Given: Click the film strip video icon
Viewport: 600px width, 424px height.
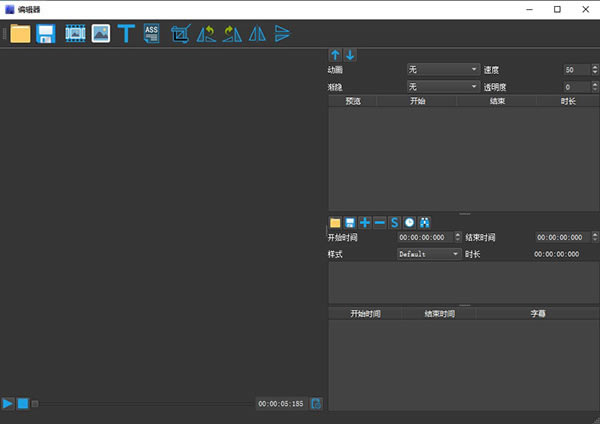Looking at the screenshot, I should [x=74, y=34].
